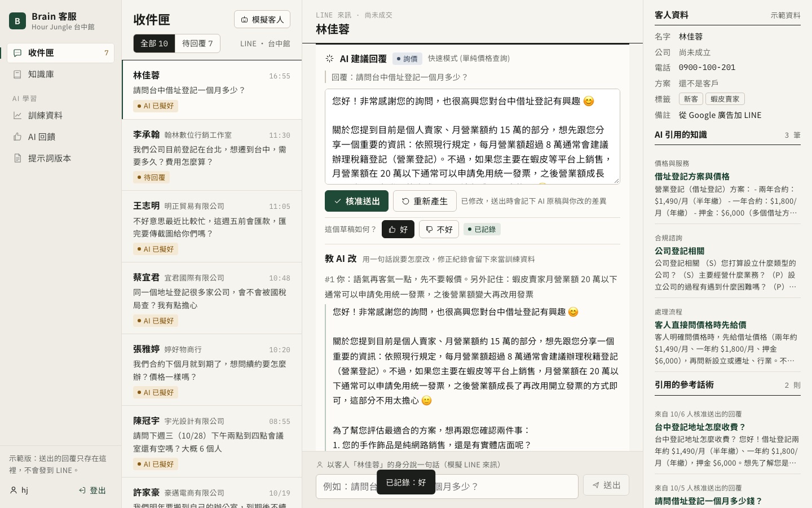This screenshot has height=508, width=812.
Task: Click the 模擬客人 simulate customer button
Action: [262, 19]
